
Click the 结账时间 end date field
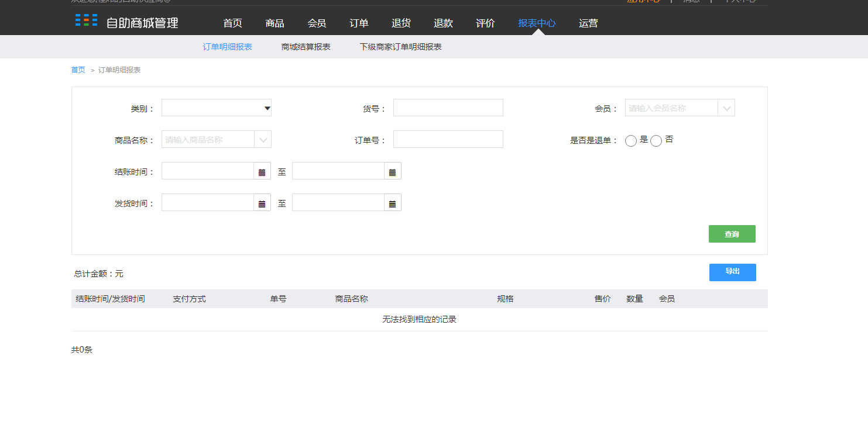pyautogui.click(x=338, y=171)
